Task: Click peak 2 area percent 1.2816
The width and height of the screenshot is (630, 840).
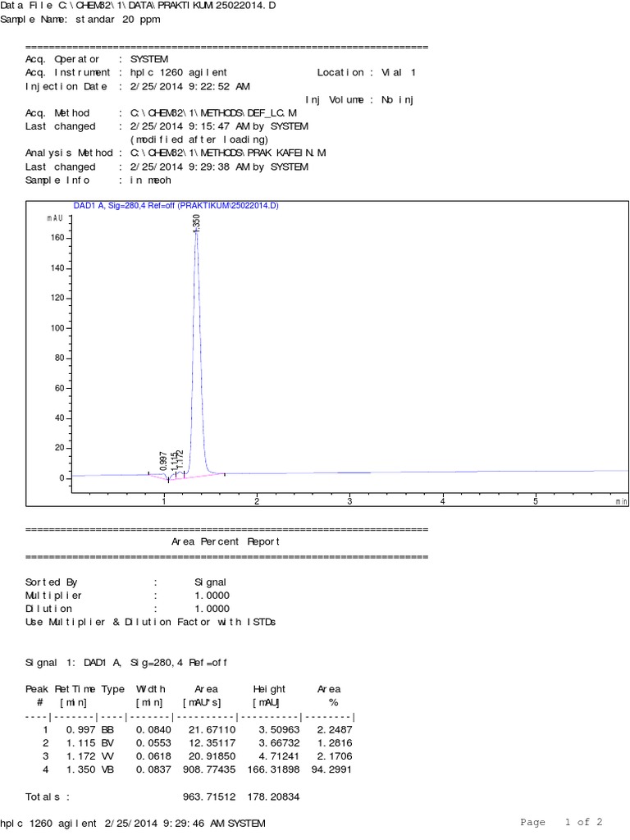Action: pyautogui.click(x=335, y=743)
